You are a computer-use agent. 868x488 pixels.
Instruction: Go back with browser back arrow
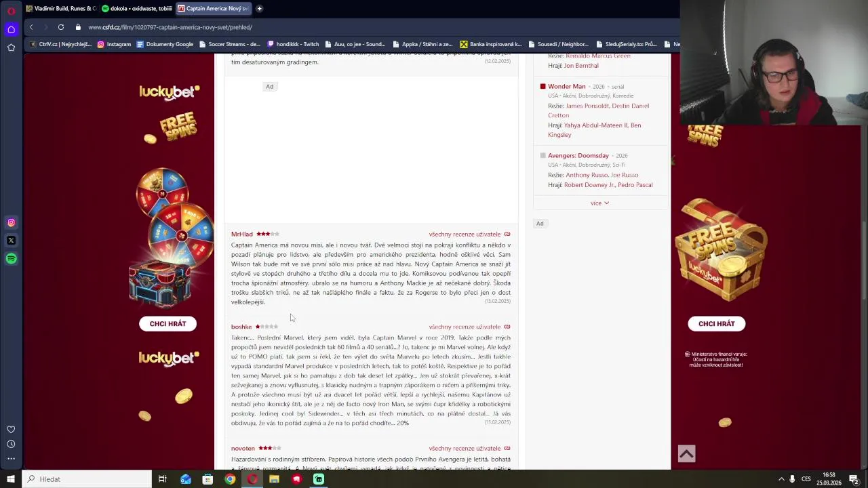31,27
